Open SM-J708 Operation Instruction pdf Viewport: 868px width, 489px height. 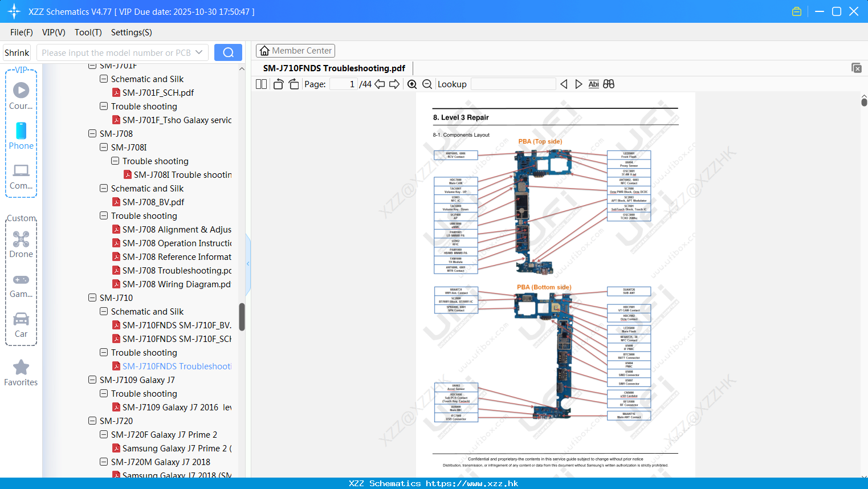172,243
